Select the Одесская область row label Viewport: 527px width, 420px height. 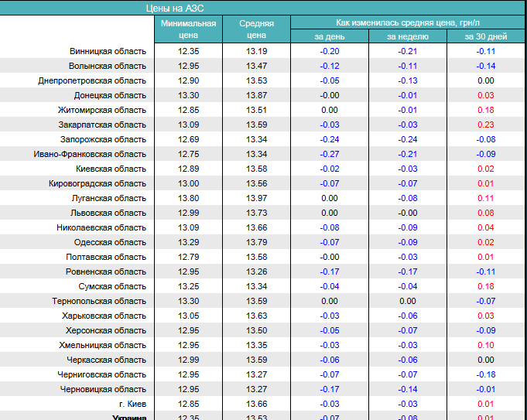110,242
